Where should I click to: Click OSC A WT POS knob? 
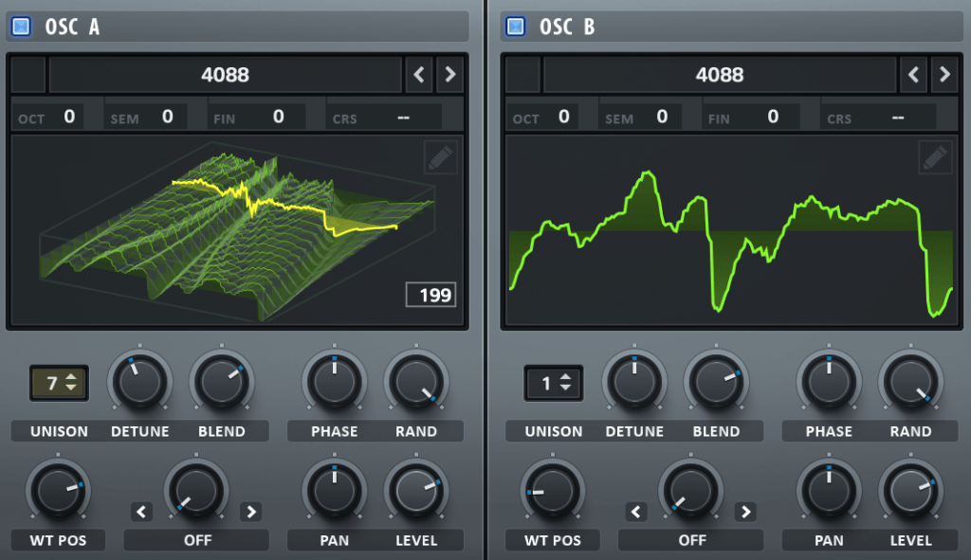tap(58, 491)
